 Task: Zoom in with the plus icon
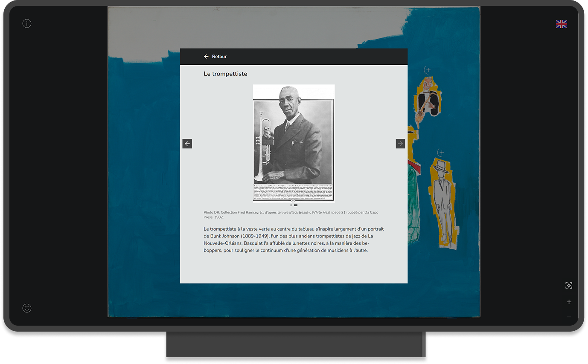[x=568, y=302]
